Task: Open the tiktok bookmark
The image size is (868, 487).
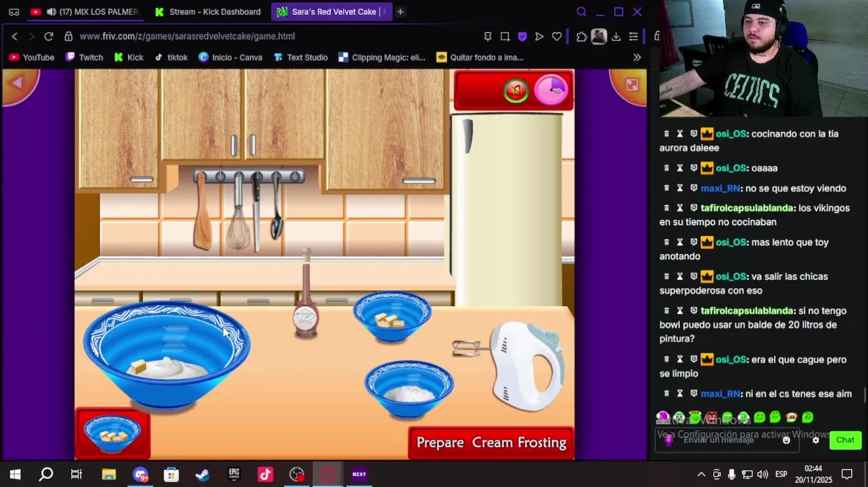Action: 171,57
